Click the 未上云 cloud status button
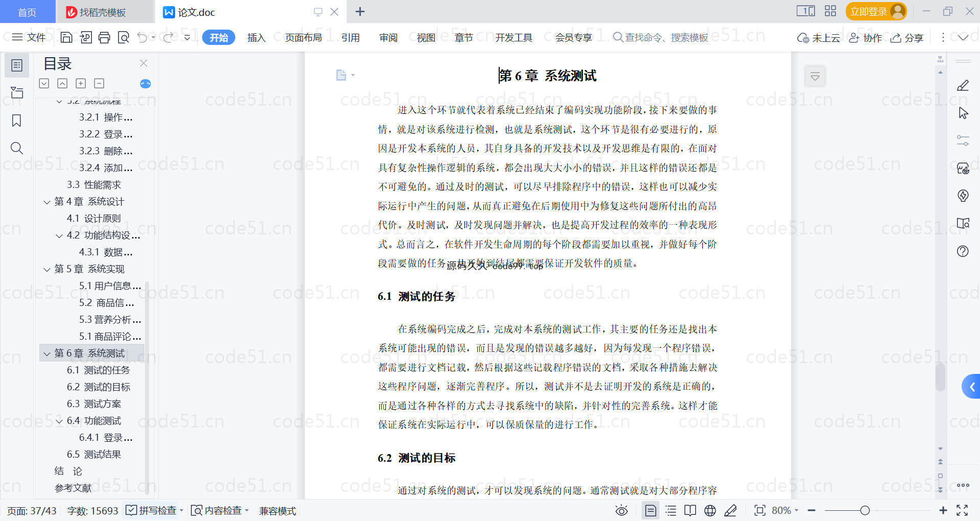 tap(818, 37)
